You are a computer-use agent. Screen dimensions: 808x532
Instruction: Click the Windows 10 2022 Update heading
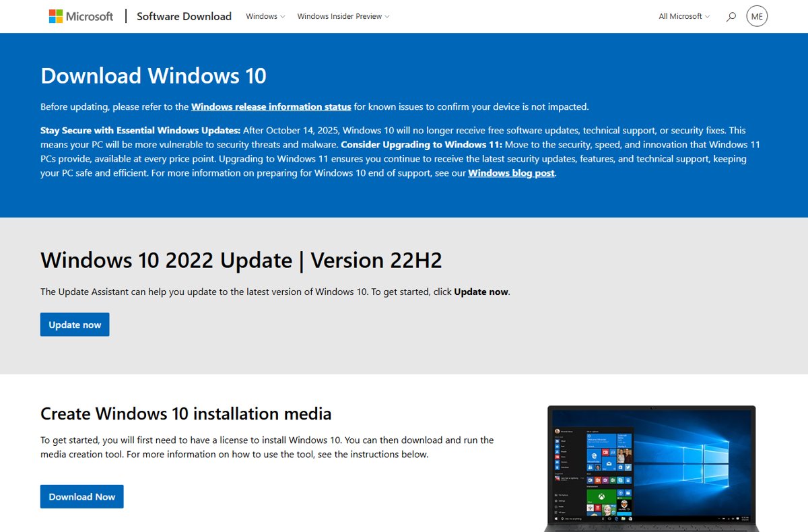[x=241, y=260]
